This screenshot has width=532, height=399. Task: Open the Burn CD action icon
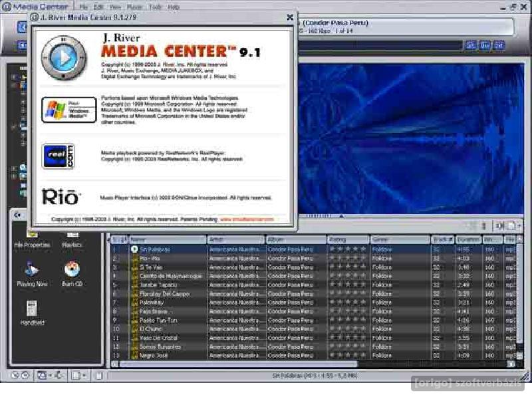(72, 273)
